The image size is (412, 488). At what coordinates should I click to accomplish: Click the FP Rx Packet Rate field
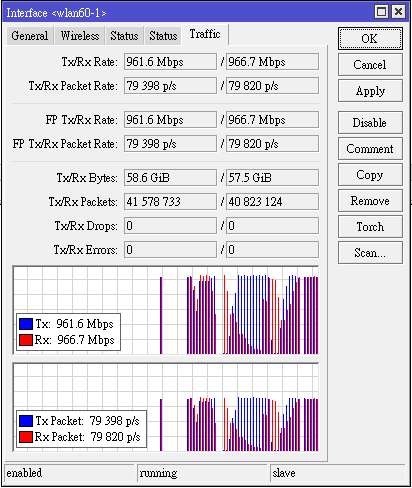(272, 144)
